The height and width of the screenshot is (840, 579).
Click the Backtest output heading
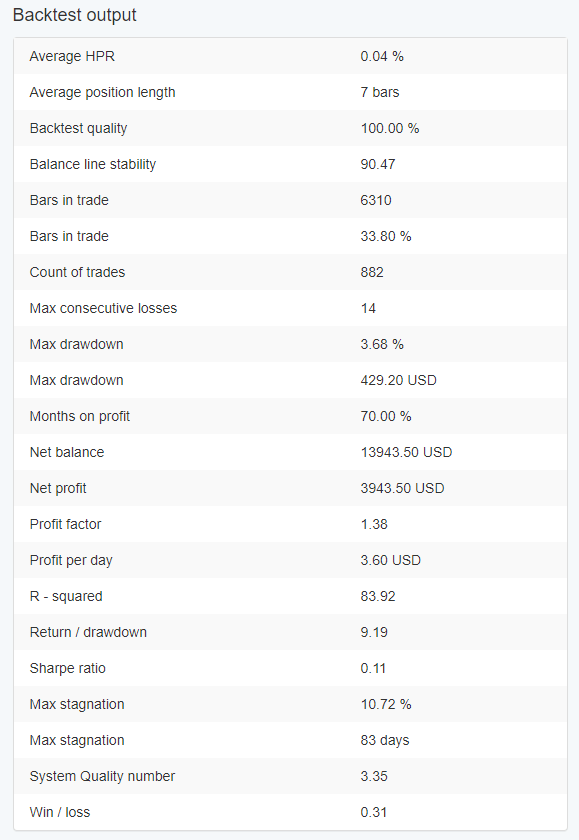click(x=74, y=15)
